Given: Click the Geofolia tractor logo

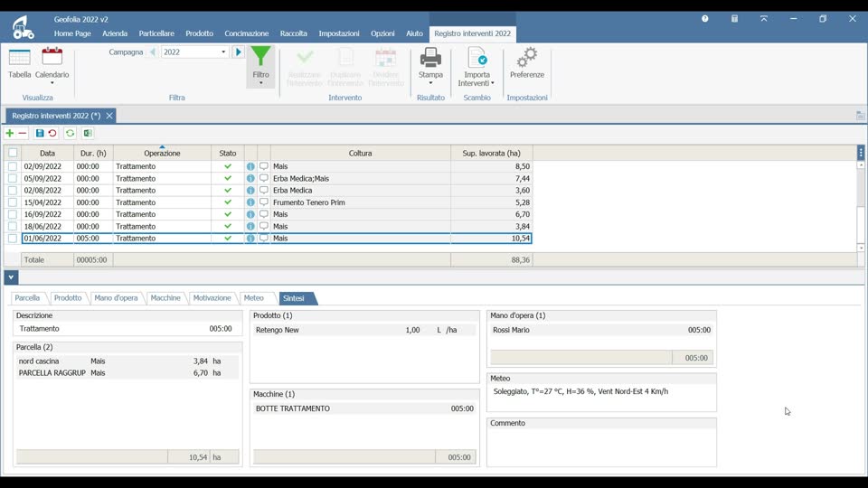Looking at the screenshot, I should (23, 27).
